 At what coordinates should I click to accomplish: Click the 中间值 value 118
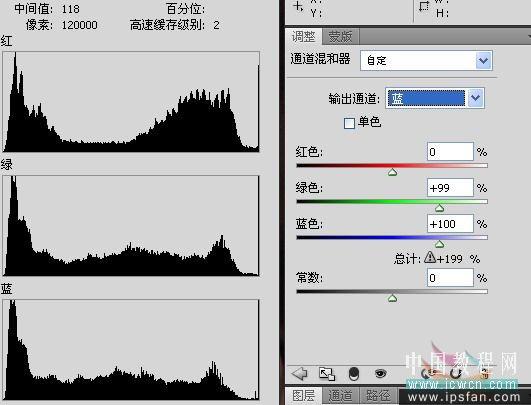[x=70, y=9]
